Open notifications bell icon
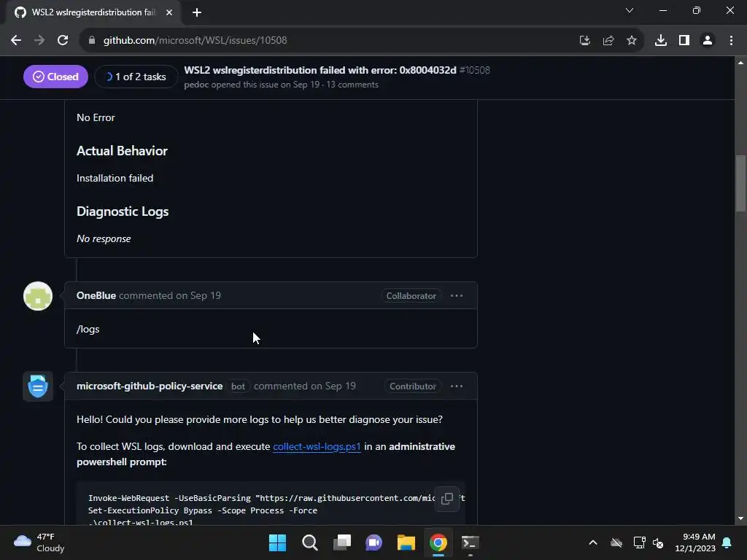 pyautogui.click(x=727, y=542)
